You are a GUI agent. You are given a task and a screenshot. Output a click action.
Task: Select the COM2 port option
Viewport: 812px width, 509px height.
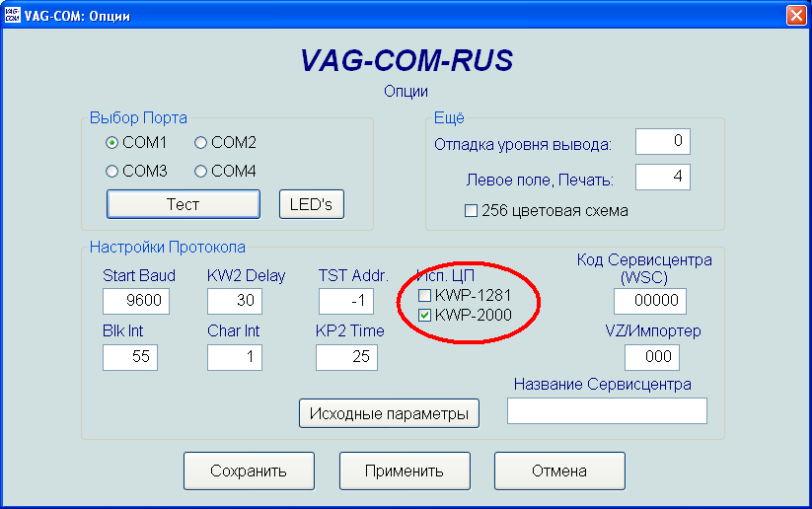(x=201, y=142)
